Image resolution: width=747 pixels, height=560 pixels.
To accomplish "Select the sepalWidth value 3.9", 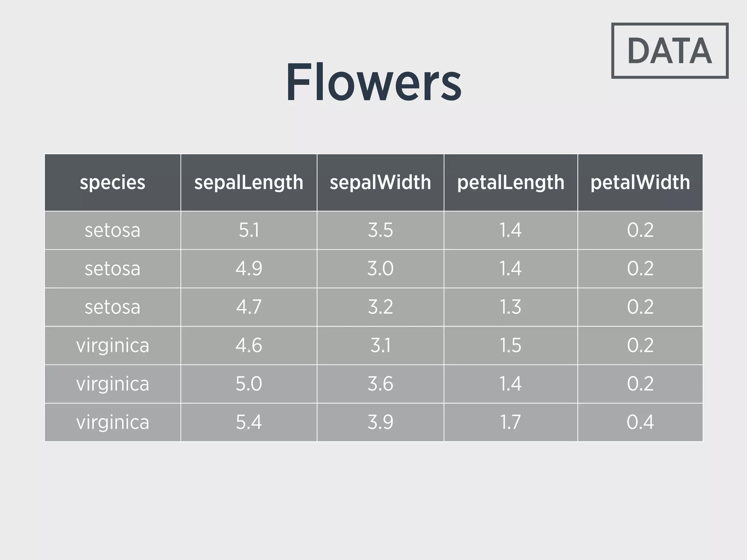I will coord(380,422).
